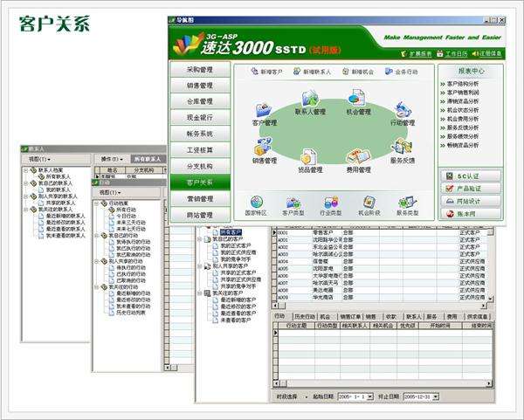Select customer row A005 in the table

[381, 269]
